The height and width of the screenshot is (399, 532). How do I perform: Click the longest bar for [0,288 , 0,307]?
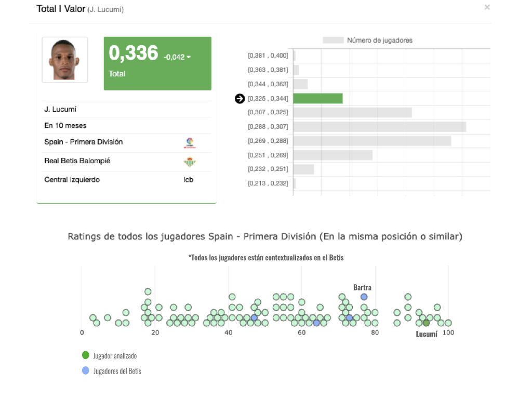tap(379, 127)
